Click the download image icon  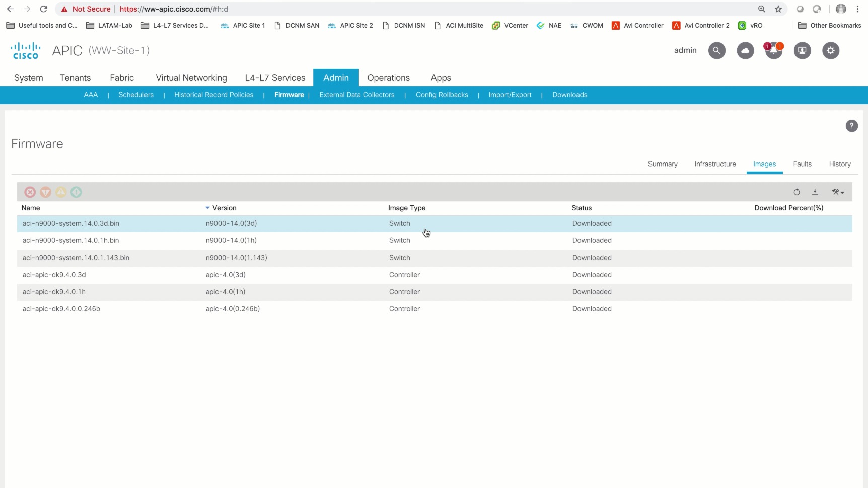click(x=815, y=192)
